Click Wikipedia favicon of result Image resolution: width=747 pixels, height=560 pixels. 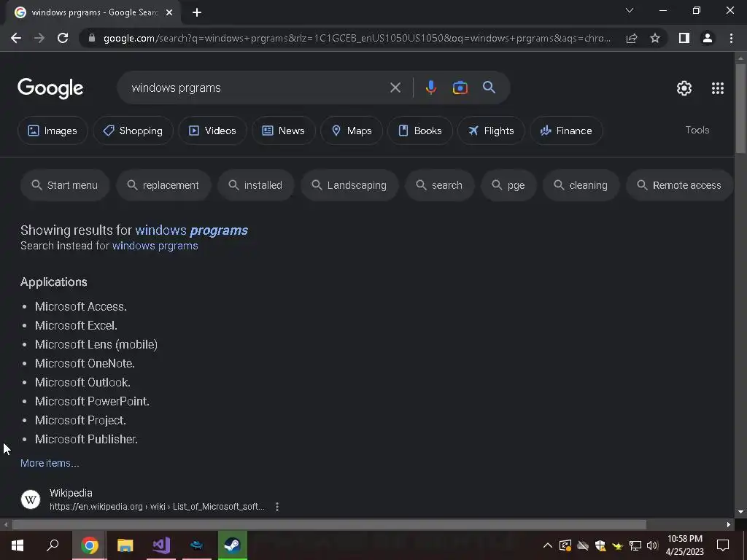point(31,499)
